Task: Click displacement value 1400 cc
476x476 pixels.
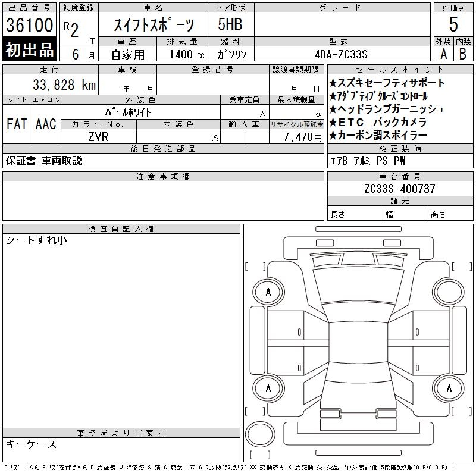Action: [x=187, y=54]
